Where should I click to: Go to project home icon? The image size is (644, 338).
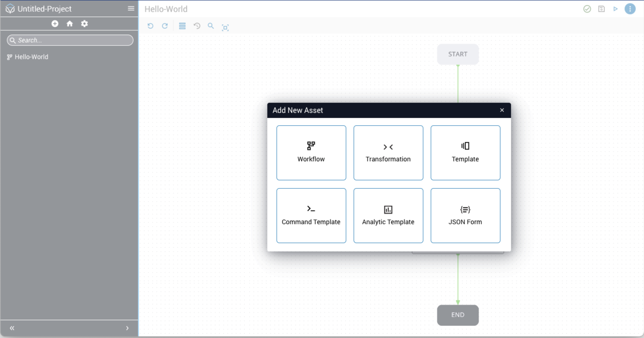69,24
